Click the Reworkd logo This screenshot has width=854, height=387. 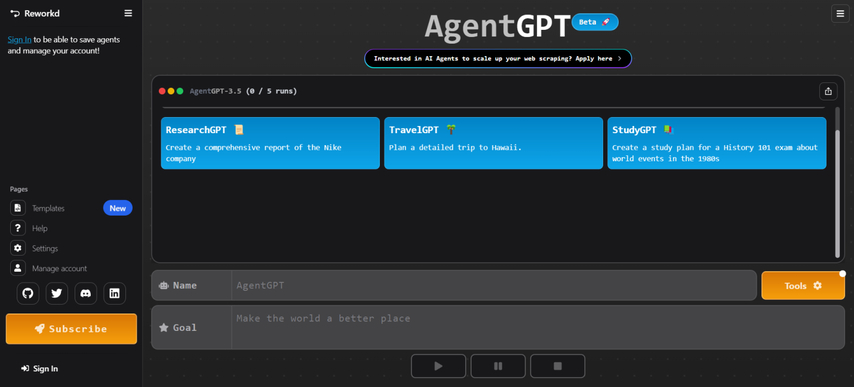35,14
